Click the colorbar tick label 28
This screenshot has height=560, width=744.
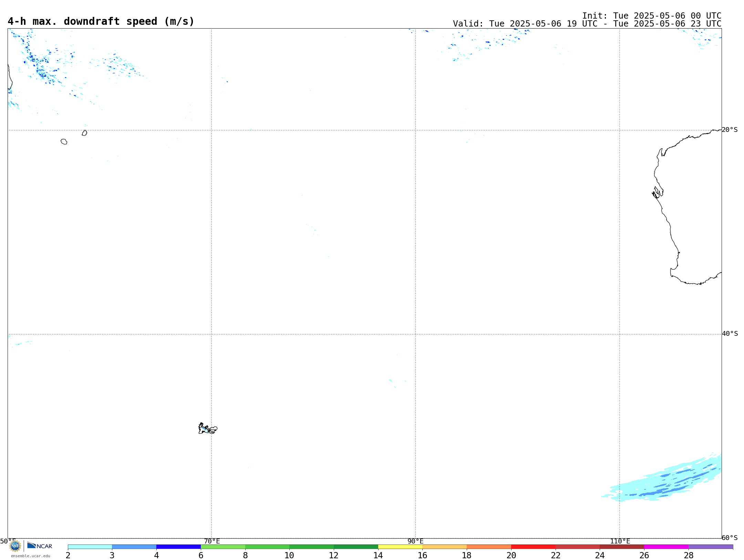[x=689, y=555]
